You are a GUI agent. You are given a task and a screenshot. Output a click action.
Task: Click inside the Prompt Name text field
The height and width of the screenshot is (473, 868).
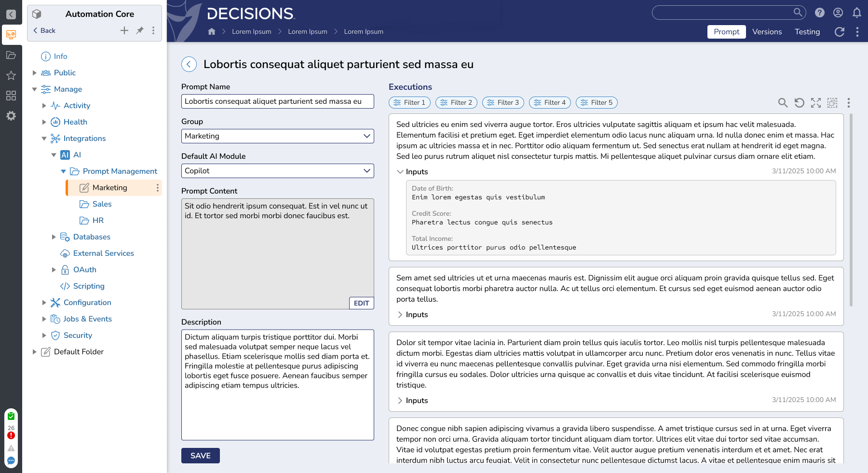point(277,101)
